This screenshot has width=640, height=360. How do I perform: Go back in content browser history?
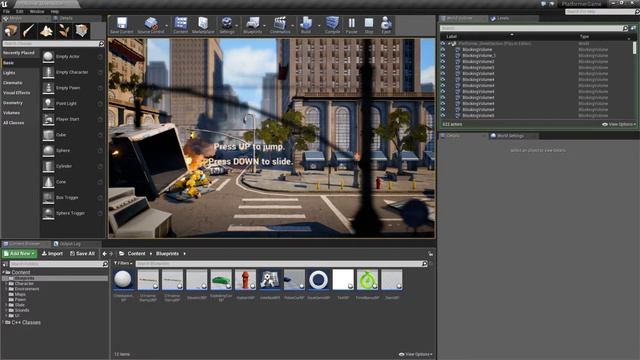(x=104, y=253)
